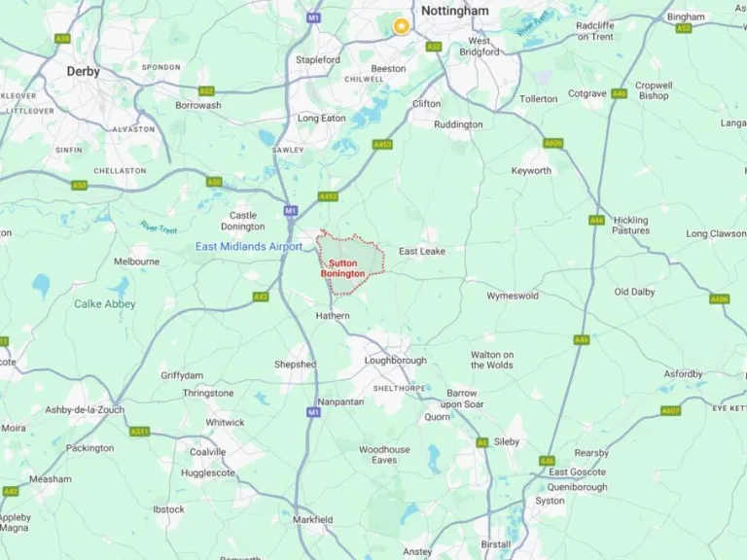Click the A50 road badge near Chellaston
747x560 pixels.
80,186
